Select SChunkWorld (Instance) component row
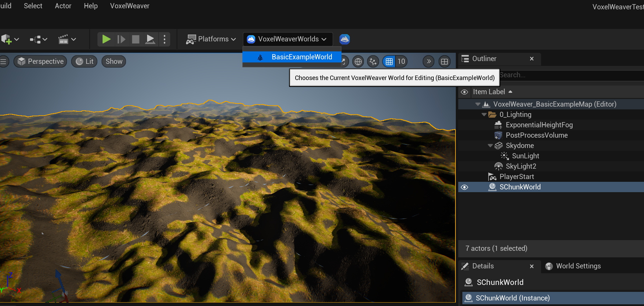Viewport: 644px width, 306px height. [553, 298]
